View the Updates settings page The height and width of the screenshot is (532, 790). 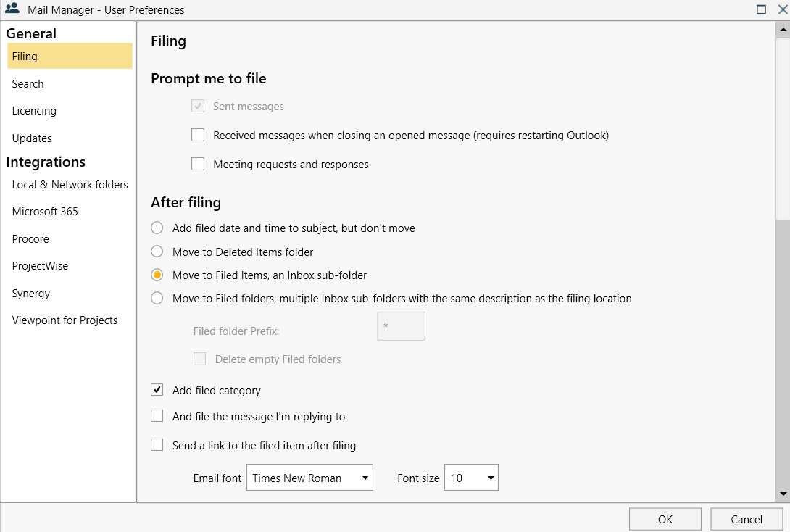point(32,138)
